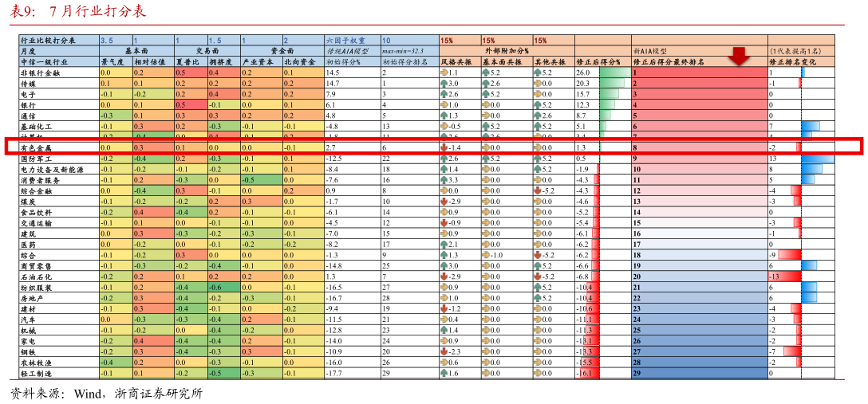Click 风格共振 red down arrow in rank 20 row

[444, 277]
